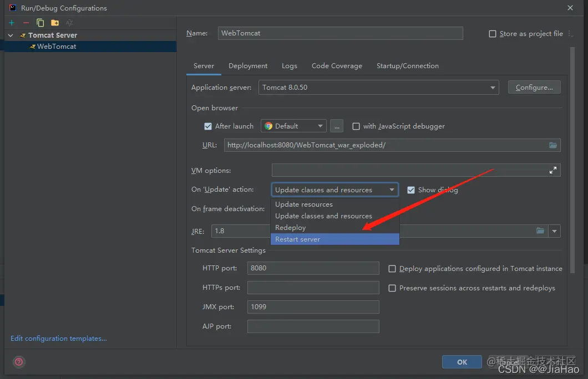
Task: Open the Default browser dropdown
Action: (293, 126)
